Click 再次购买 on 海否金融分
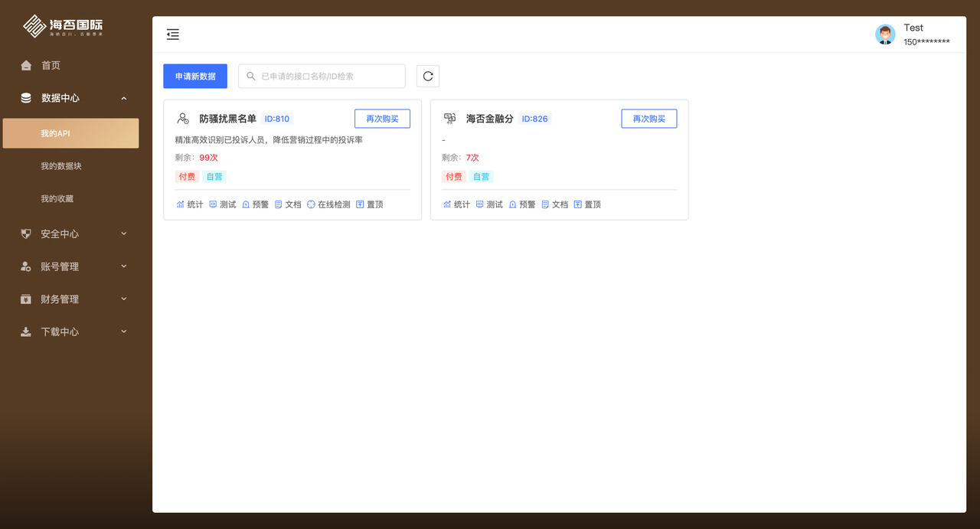Image resolution: width=980 pixels, height=529 pixels. tap(649, 119)
